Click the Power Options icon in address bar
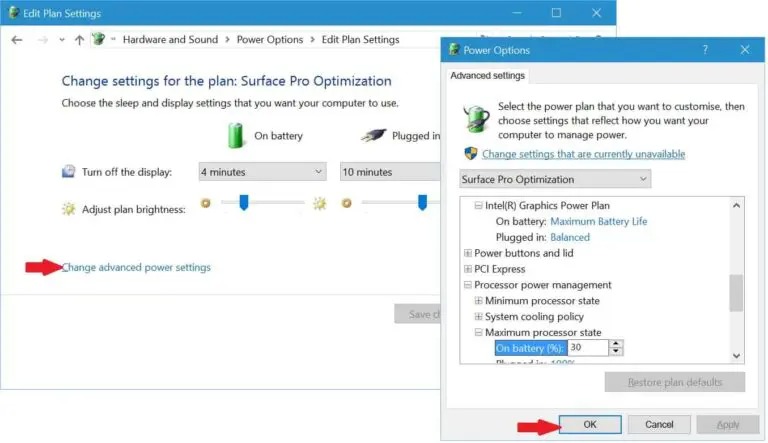 pyautogui.click(x=98, y=39)
